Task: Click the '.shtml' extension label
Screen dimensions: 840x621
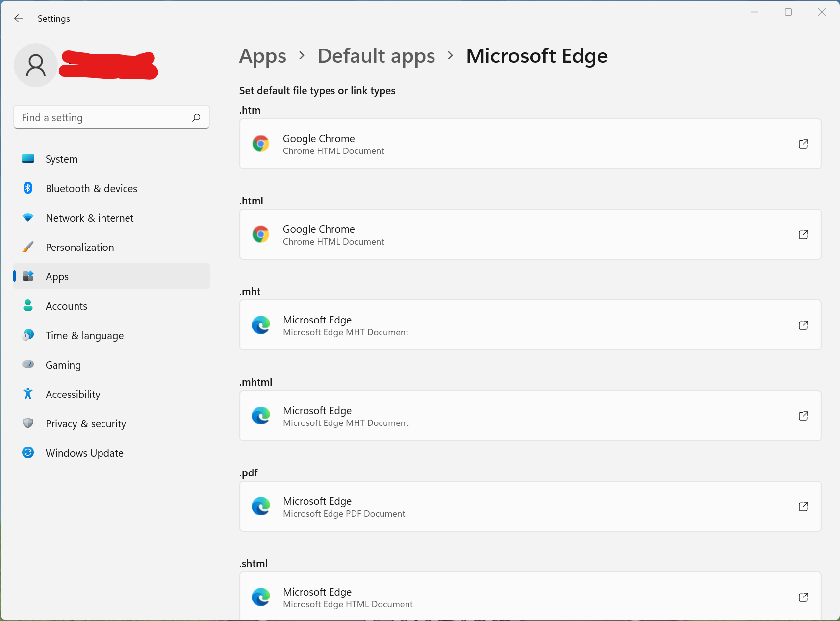Action: 254,564
